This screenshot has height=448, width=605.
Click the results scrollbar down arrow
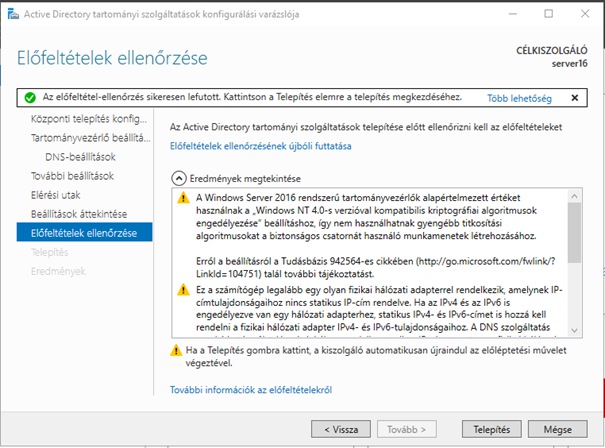click(x=573, y=329)
